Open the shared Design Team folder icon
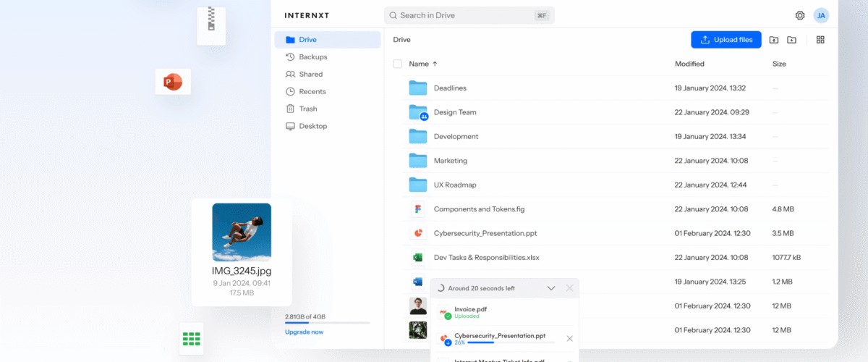868x362 pixels. pos(418,112)
